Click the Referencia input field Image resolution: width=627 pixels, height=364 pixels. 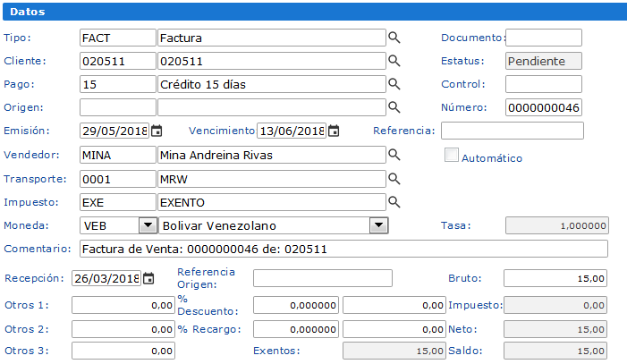(x=513, y=131)
